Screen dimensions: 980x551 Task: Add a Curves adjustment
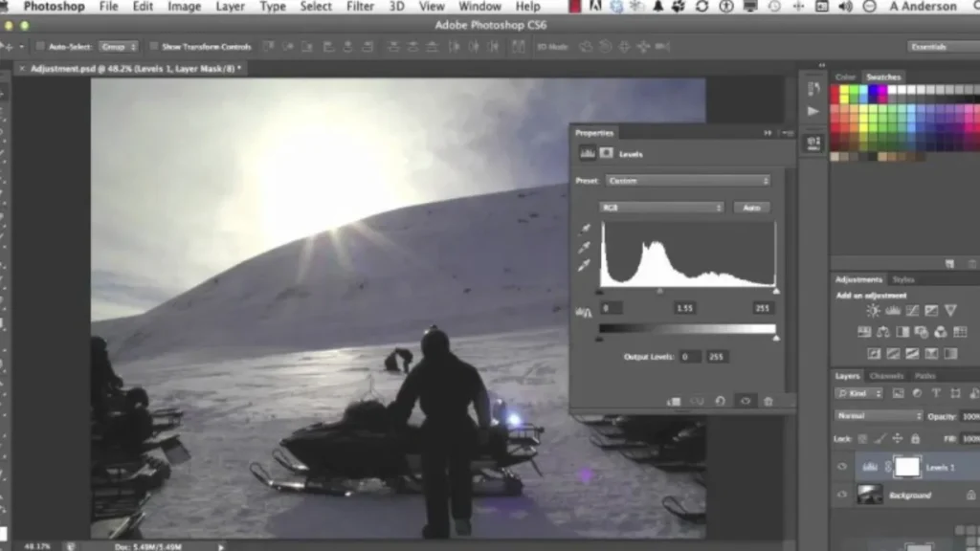click(912, 311)
